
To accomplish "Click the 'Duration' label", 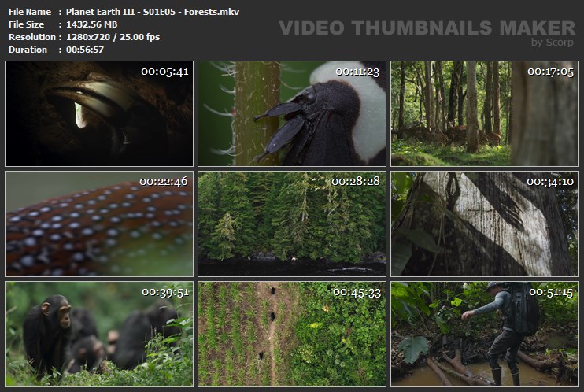I will tap(28, 50).
